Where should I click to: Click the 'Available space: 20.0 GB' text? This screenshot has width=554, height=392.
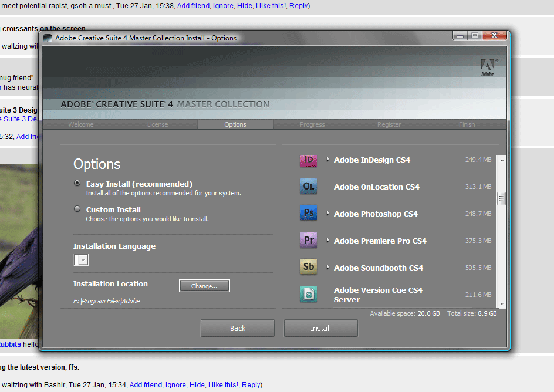(405, 313)
